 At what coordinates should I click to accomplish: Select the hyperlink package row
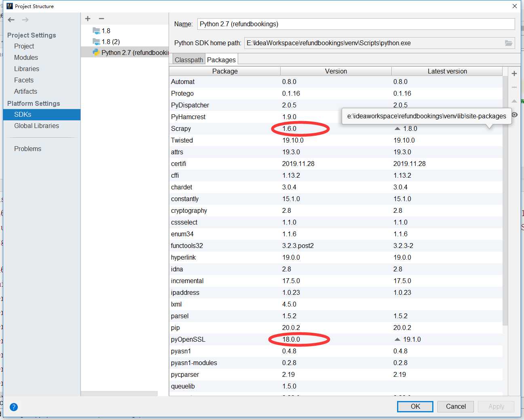click(336, 257)
